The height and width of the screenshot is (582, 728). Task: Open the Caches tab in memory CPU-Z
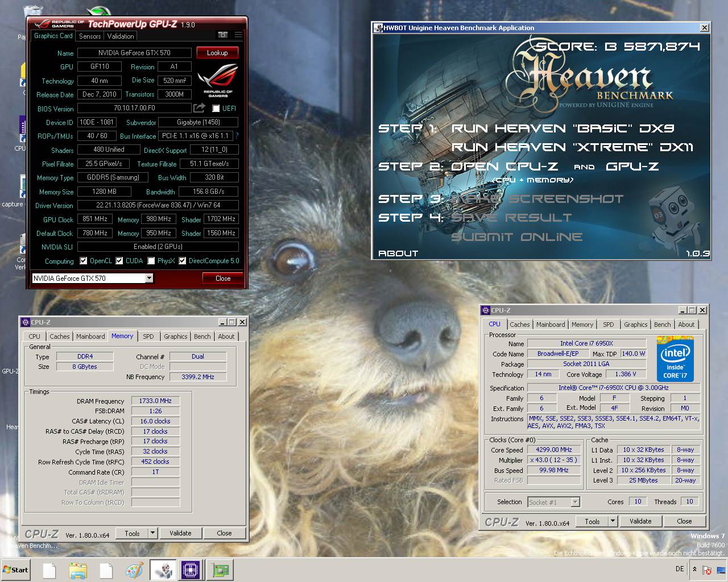(x=59, y=336)
